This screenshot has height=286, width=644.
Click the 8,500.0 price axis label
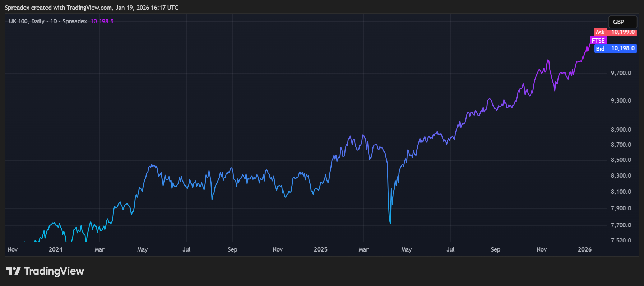(621, 160)
